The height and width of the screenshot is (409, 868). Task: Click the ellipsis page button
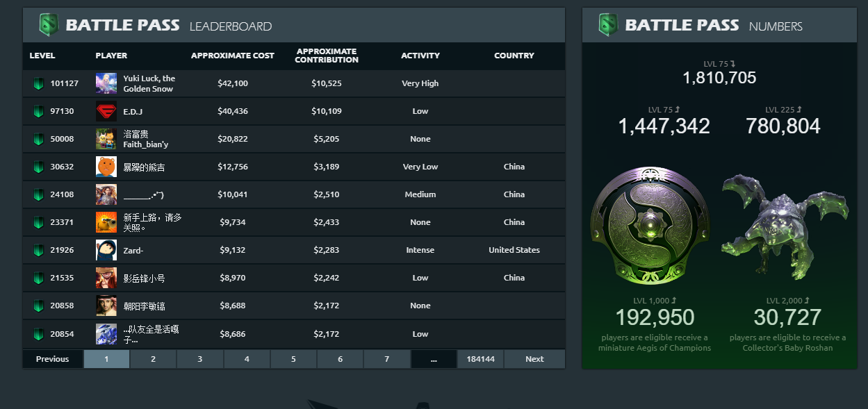click(x=434, y=359)
